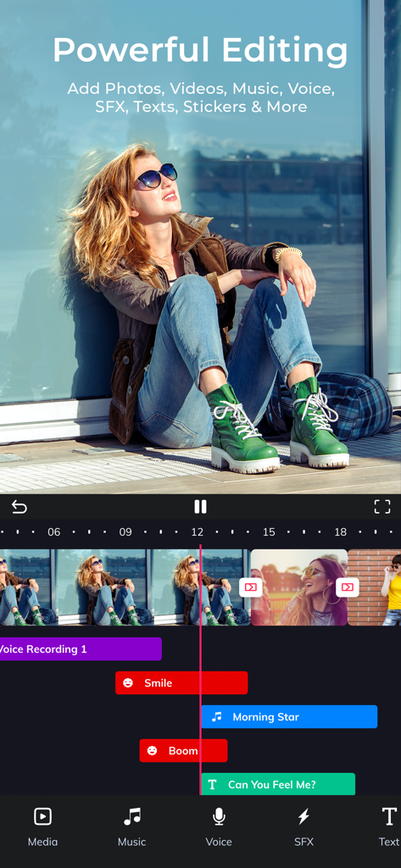Click the 12 timeline ruler label
Viewport: 401px width, 868px height.
click(x=198, y=532)
